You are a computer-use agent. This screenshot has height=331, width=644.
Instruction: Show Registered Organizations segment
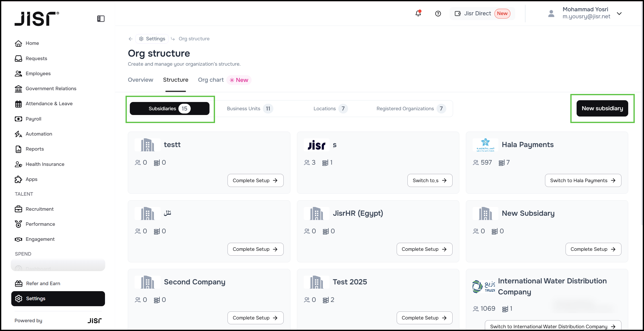(x=410, y=109)
